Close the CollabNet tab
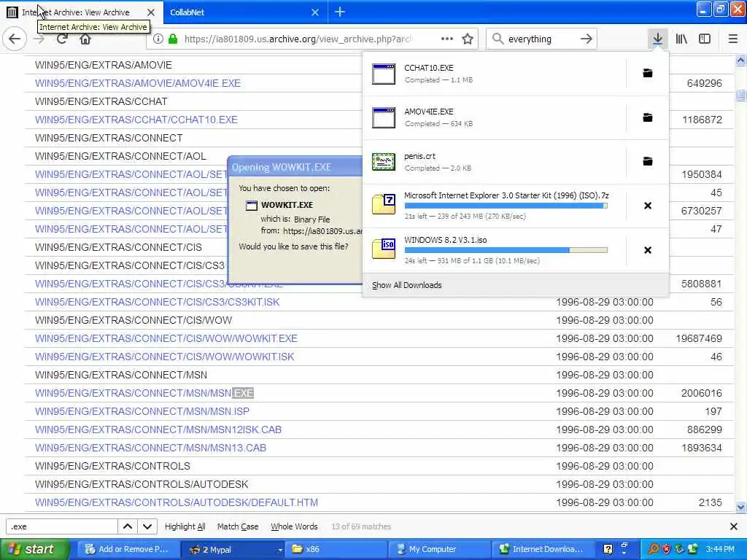The width and height of the screenshot is (747, 560). pos(315,12)
